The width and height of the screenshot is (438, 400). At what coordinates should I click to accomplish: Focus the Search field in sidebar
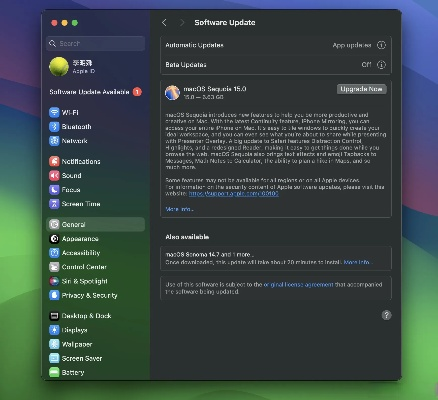[x=95, y=43]
